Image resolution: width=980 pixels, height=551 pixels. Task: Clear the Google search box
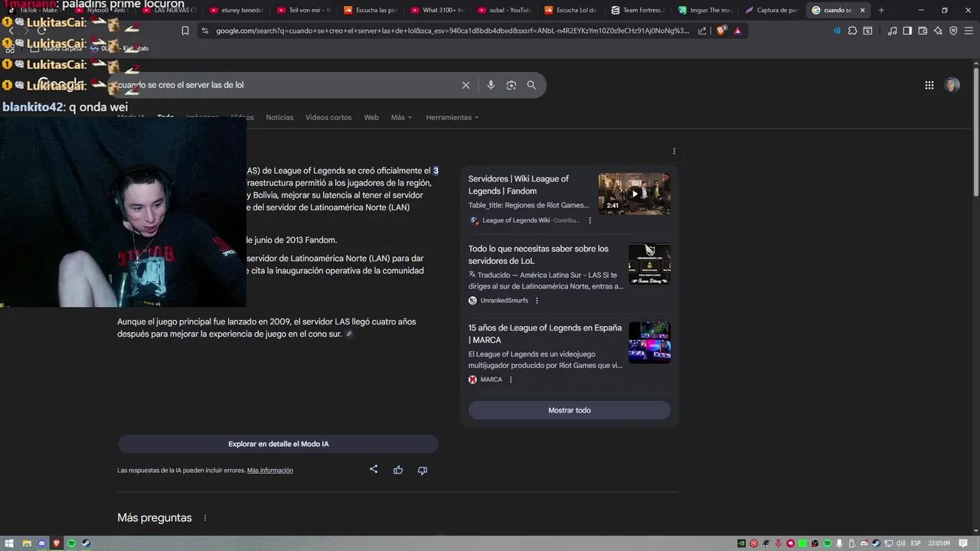tap(465, 85)
